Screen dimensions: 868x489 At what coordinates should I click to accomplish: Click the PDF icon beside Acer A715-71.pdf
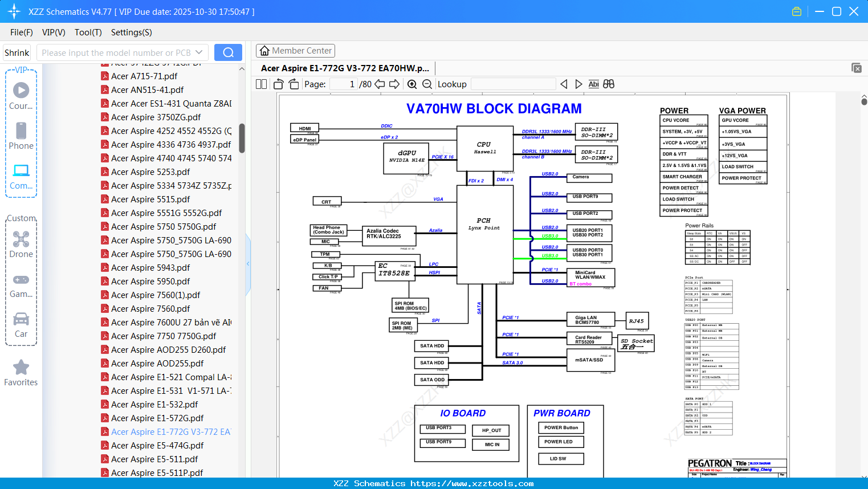point(105,76)
